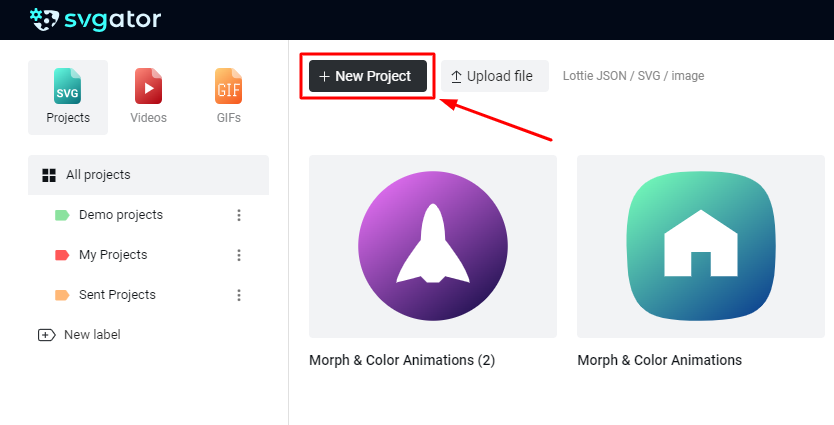This screenshot has height=425, width=834.
Task: Open the rocket project thumbnail
Action: tap(433, 246)
